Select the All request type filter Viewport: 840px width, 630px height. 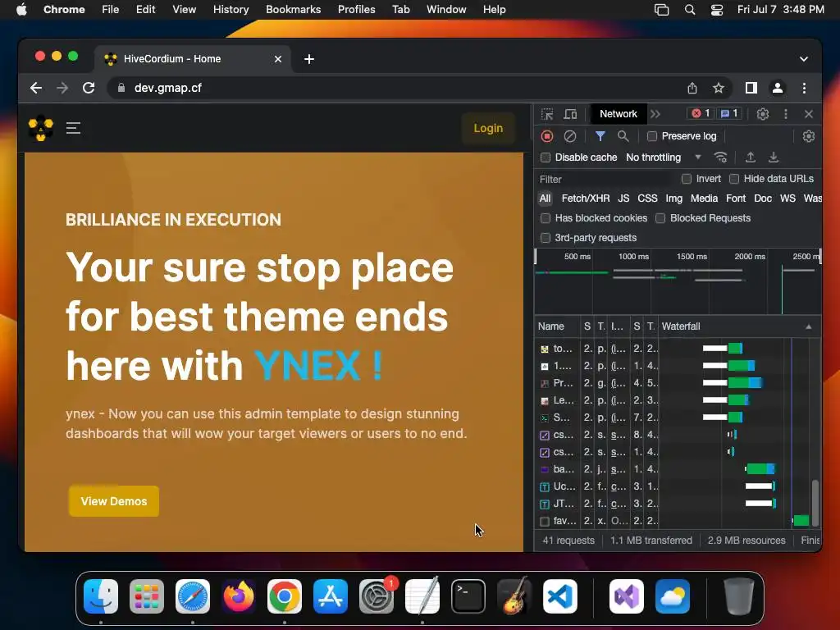[x=545, y=199]
